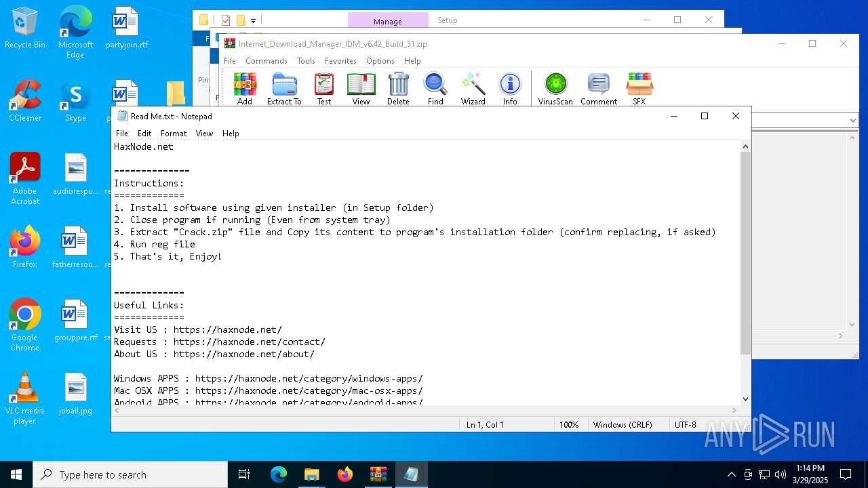The height and width of the screenshot is (488, 868).
Task: Select the partyjoin.rtf desktop file
Action: point(126,28)
